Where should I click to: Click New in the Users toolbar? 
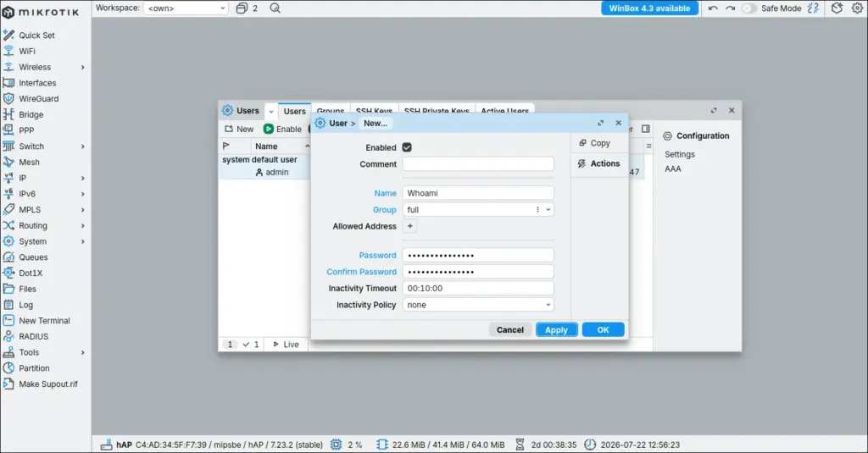[239, 129]
